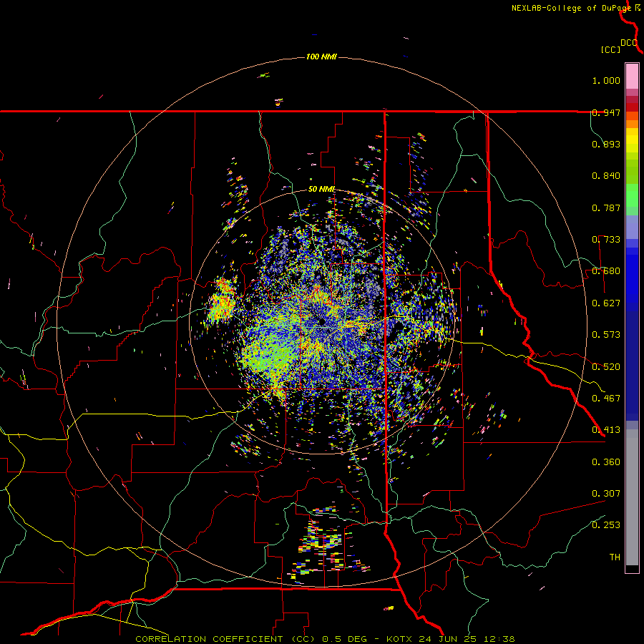Click the NEXLAB-College of DuPage label
The image size is (644, 644).
pyautogui.click(x=571, y=8)
